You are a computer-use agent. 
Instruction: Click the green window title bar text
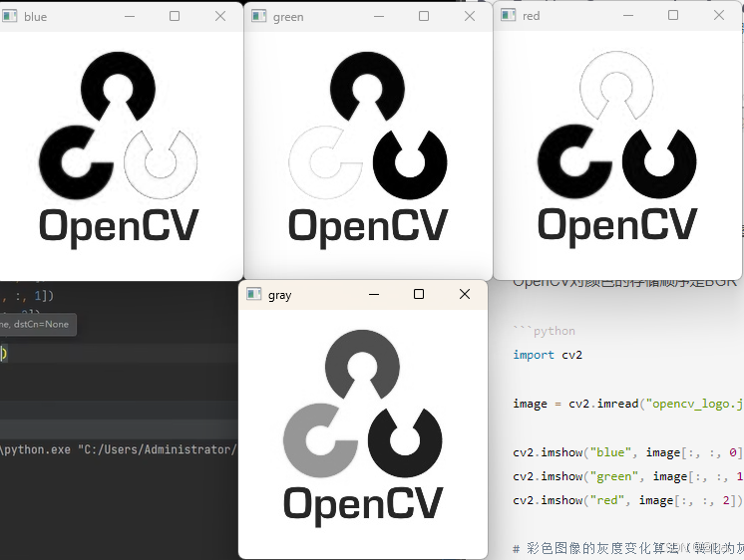click(x=288, y=17)
